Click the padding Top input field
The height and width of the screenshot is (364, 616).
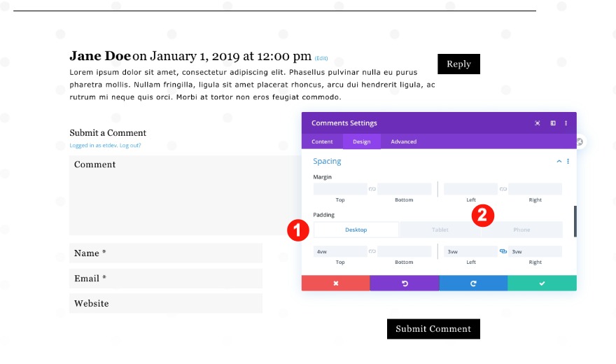coord(340,251)
